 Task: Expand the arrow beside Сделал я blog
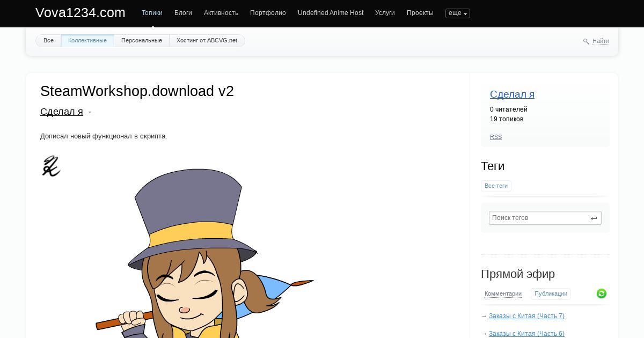(90, 113)
